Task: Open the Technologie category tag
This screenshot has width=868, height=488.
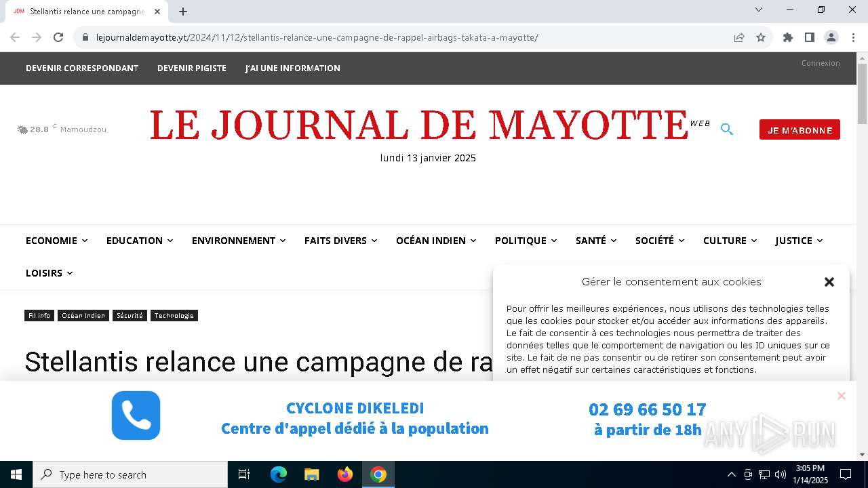Action: [x=174, y=315]
